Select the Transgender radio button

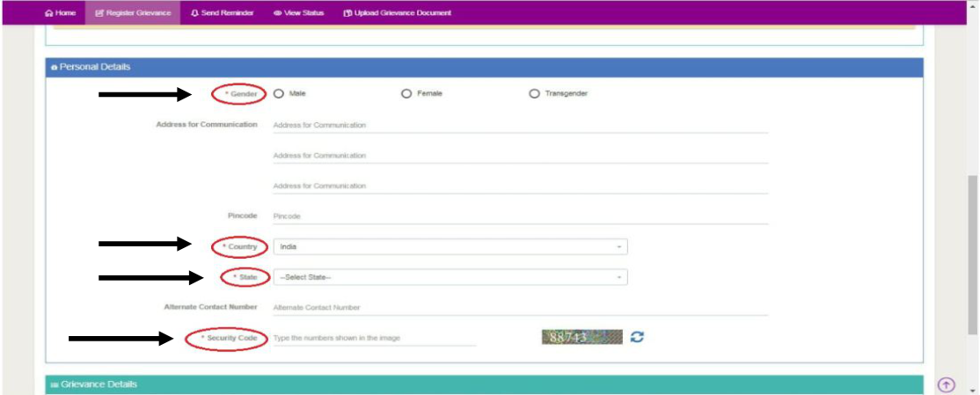(x=534, y=94)
